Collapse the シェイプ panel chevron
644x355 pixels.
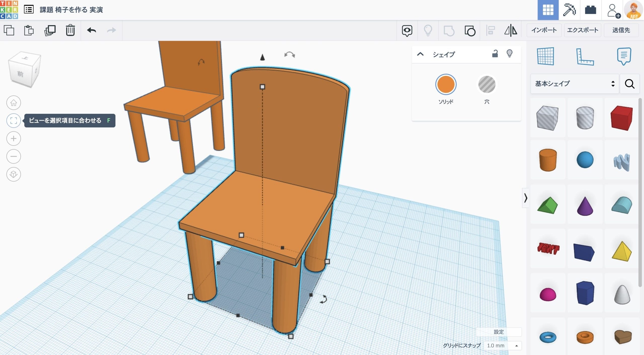(x=420, y=54)
